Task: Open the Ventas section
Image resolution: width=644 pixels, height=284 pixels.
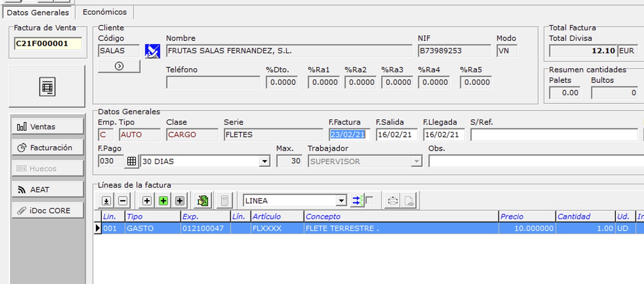Action: [x=48, y=127]
